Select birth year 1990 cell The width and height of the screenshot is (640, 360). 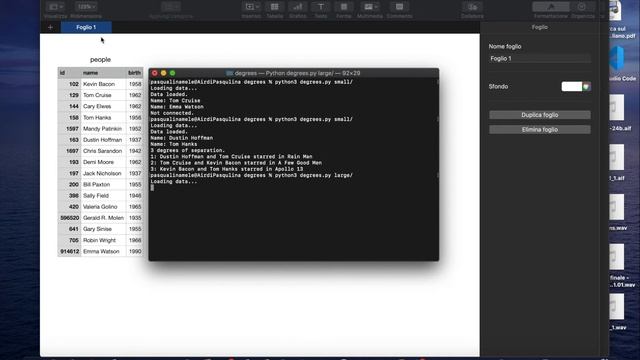pos(135,251)
